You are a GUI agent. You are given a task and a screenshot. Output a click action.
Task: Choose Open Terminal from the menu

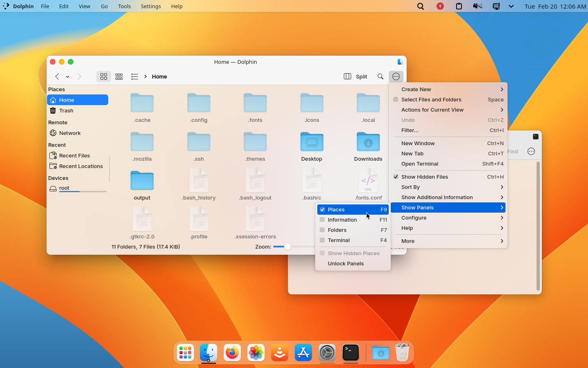tap(448, 164)
